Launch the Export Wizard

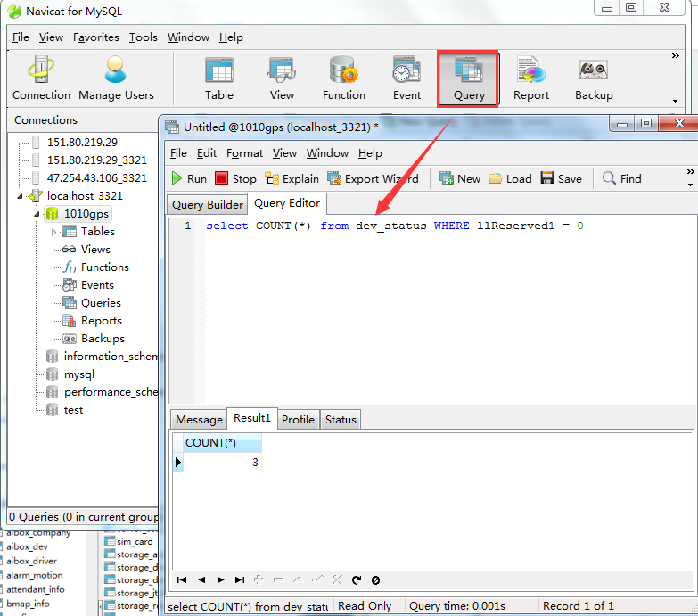[373, 178]
